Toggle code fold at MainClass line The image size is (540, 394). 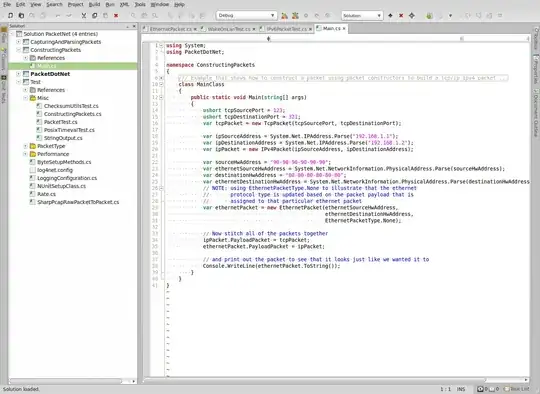coord(161,84)
